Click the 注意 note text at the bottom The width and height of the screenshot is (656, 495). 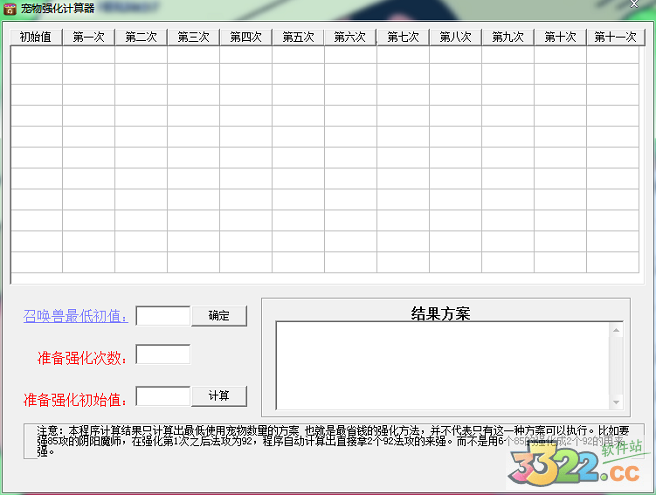[333, 441]
